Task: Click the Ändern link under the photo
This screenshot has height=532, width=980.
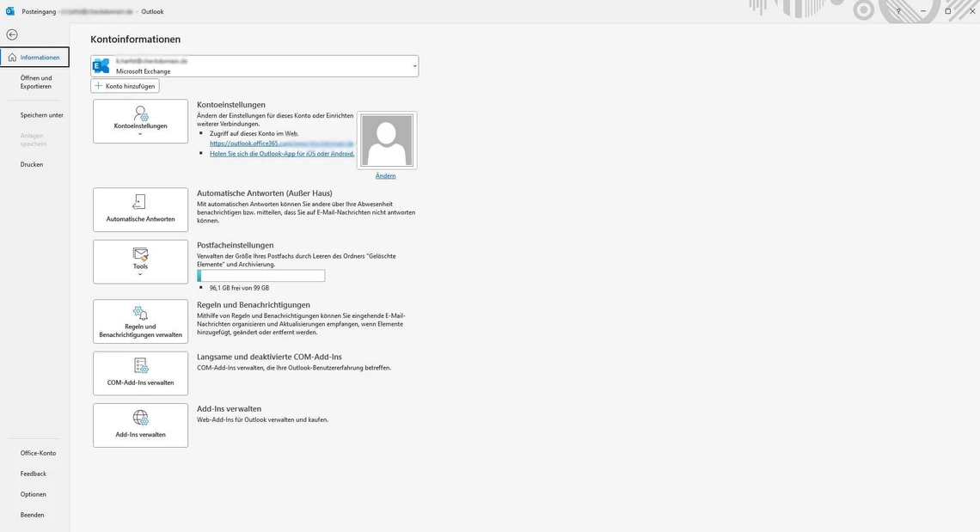Action: click(385, 175)
